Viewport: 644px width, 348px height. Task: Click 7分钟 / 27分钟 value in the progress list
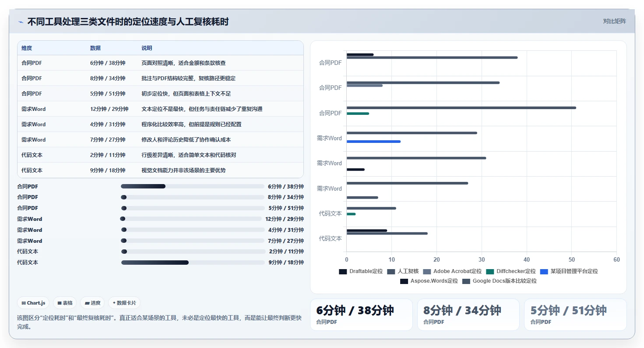point(286,241)
